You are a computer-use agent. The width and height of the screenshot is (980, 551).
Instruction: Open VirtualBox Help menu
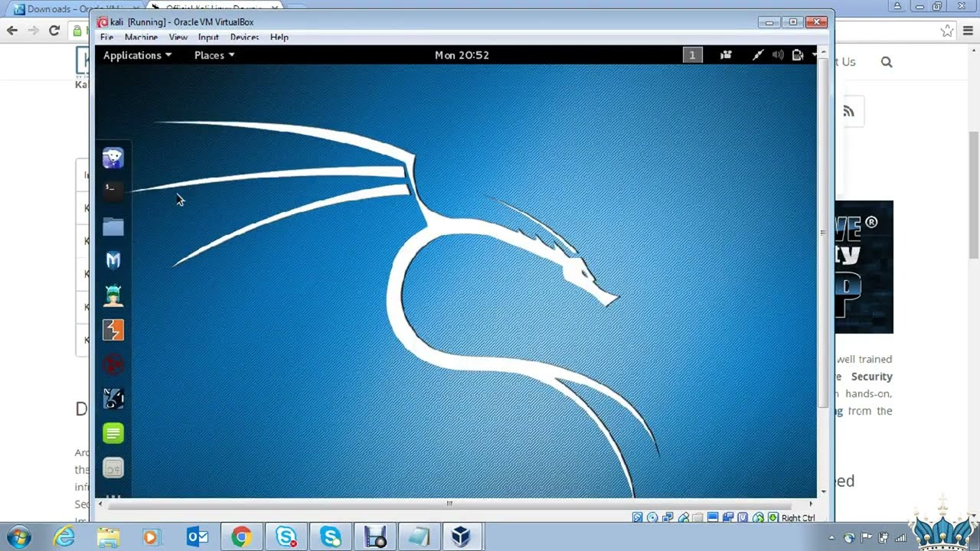(x=279, y=37)
